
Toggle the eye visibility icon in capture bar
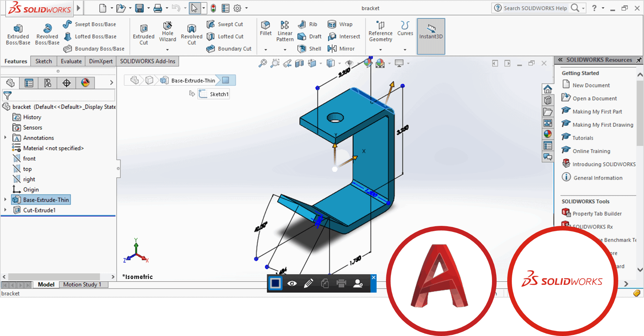[292, 283]
